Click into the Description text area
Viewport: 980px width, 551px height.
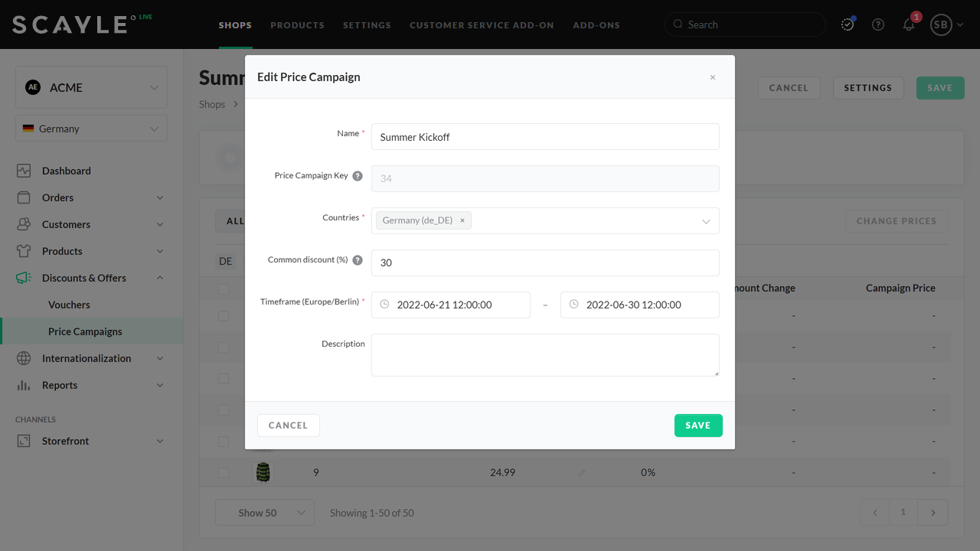pos(544,354)
